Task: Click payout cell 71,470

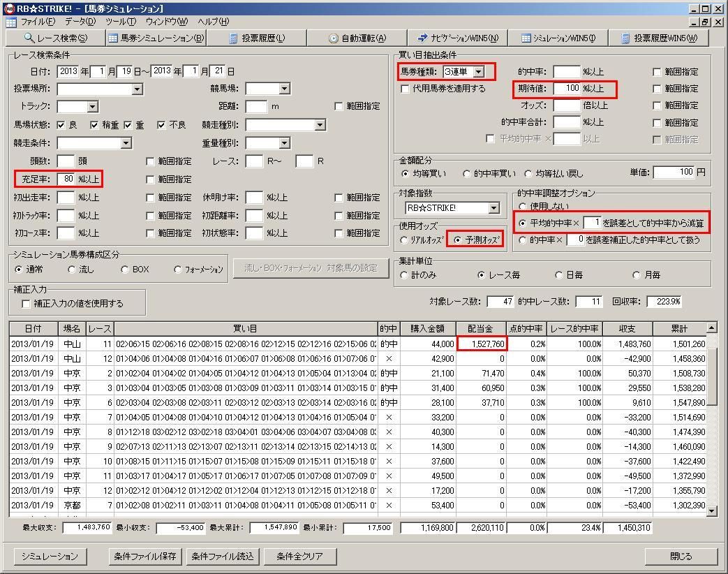Action: [482, 374]
